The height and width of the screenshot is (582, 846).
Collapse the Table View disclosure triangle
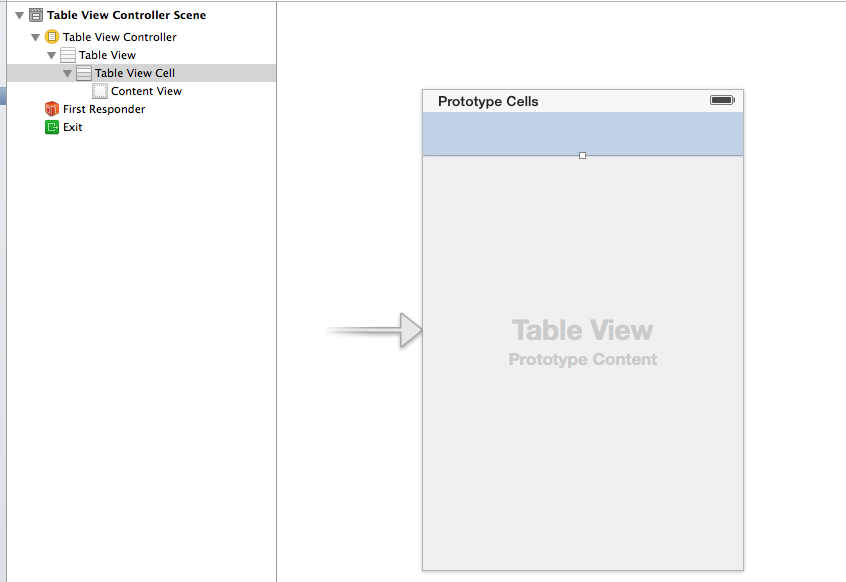click(52, 55)
